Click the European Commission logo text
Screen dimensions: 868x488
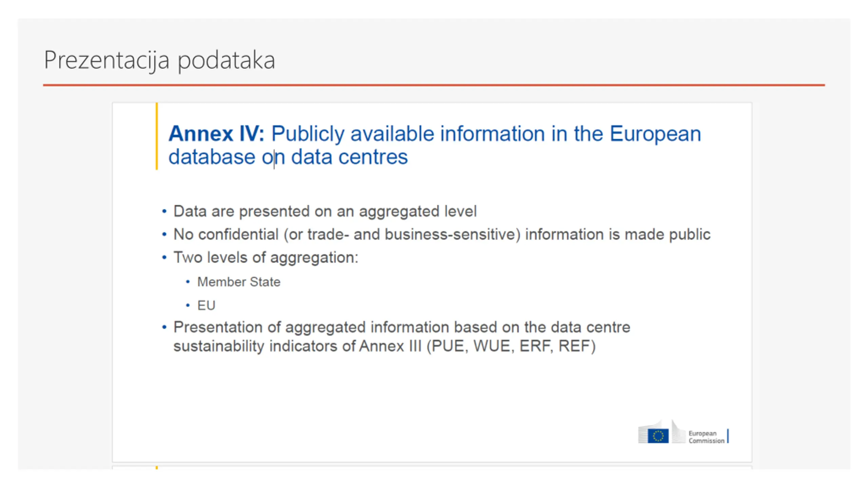point(706,437)
